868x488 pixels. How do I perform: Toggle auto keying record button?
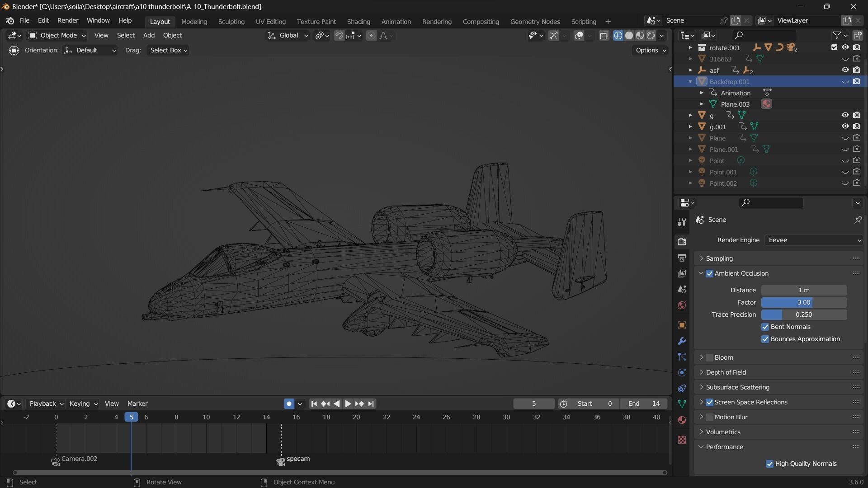[289, 404]
